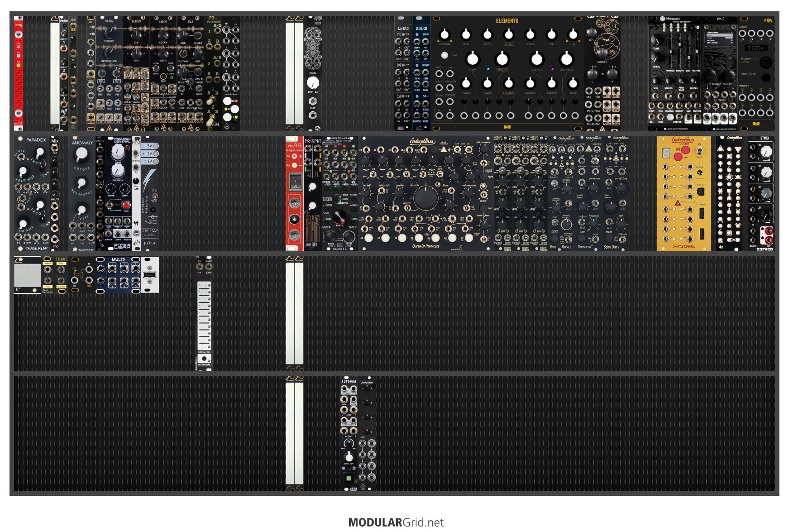This screenshot has height=532, width=793.
Task: Select the LINKS utility module
Action: [x=403, y=74]
